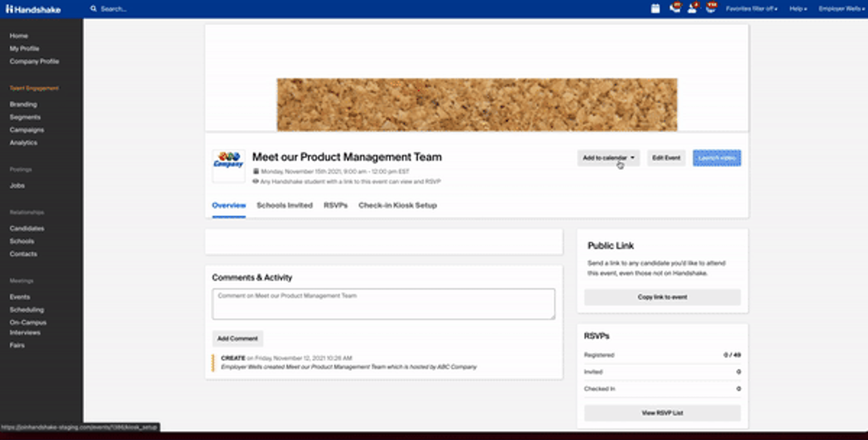Click the search magnifier icon
This screenshot has height=440, width=868.
(x=93, y=9)
